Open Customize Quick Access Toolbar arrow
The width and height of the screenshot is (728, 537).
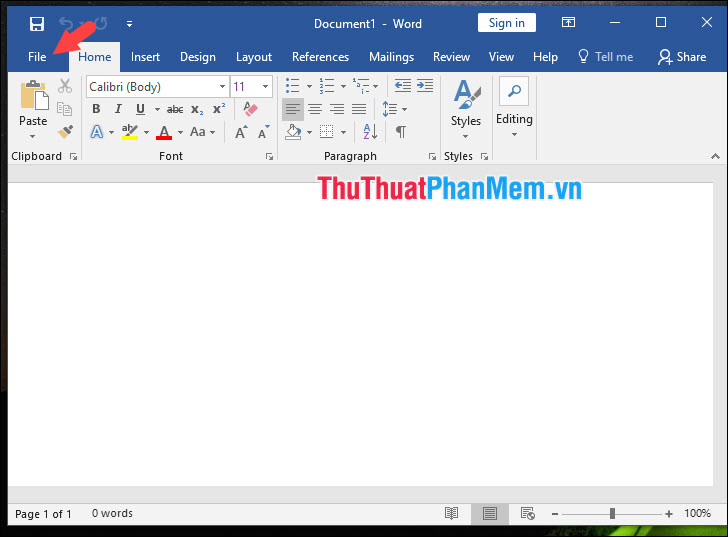click(x=130, y=24)
